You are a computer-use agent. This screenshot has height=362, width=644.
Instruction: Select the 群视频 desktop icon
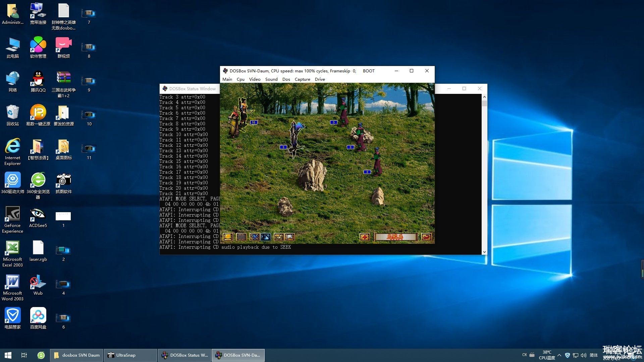(x=64, y=48)
